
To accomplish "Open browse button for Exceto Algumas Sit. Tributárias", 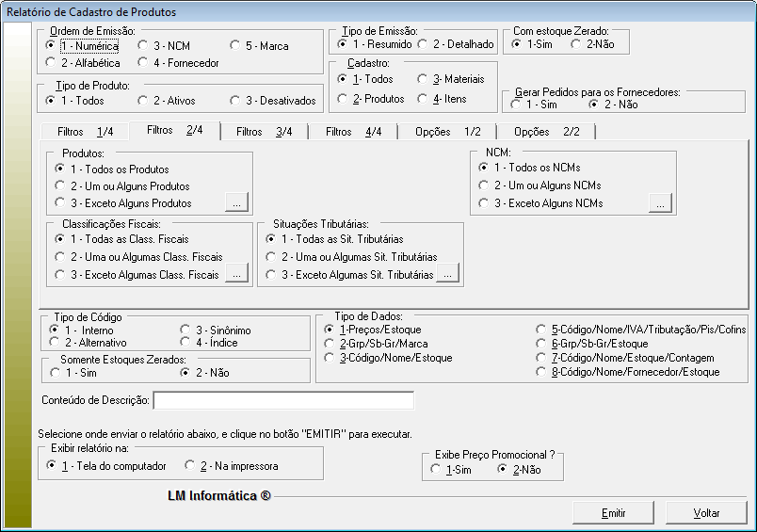I will coord(447,274).
